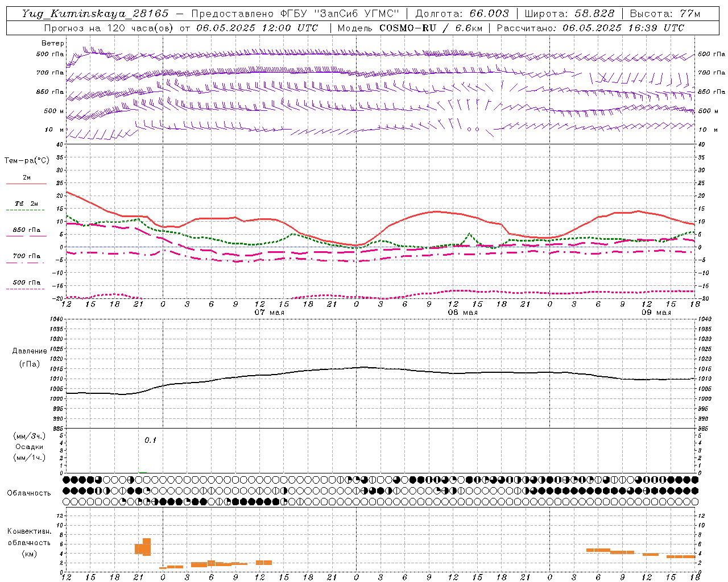Click the solid red line sample under 2м
This screenshot has width=728, height=582.
coord(26,184)
